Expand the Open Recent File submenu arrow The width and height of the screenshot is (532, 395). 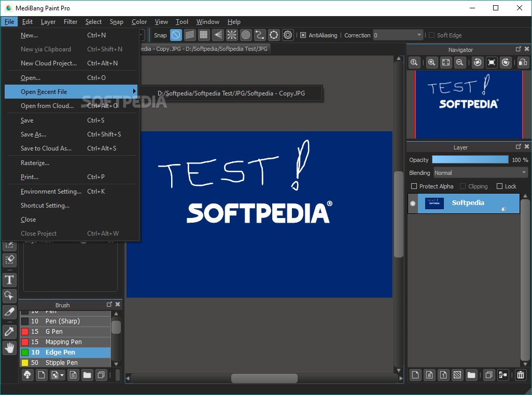(x=134, y=91)
